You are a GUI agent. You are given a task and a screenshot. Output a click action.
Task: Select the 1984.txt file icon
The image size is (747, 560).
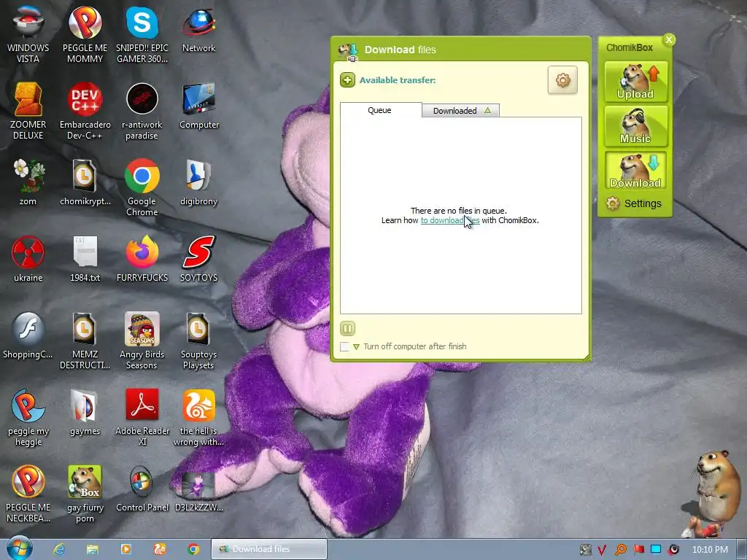tap(85, 259)
